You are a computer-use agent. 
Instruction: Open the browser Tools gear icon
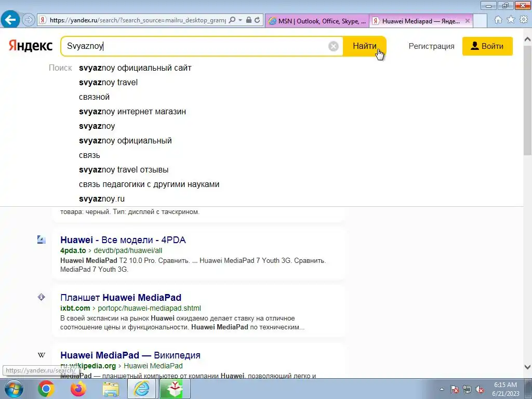(x=524, y=20)
